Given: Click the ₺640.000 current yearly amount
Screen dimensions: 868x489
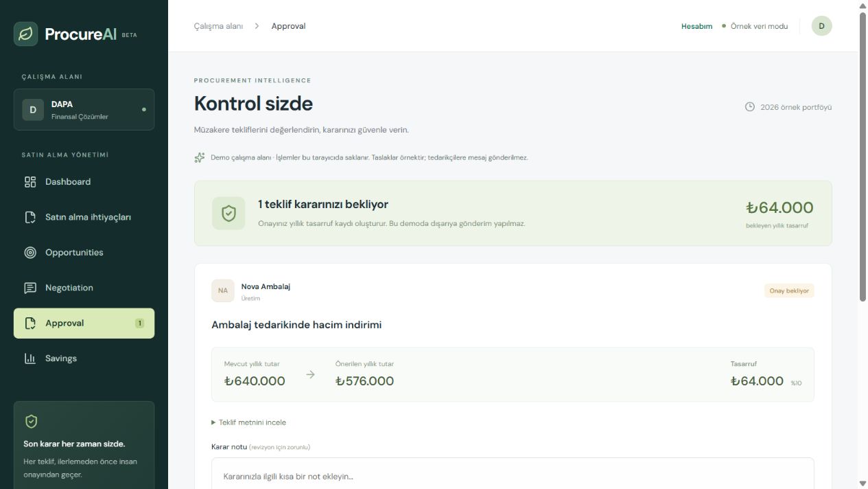Looking at the screenshot, I should pos(255,381).
